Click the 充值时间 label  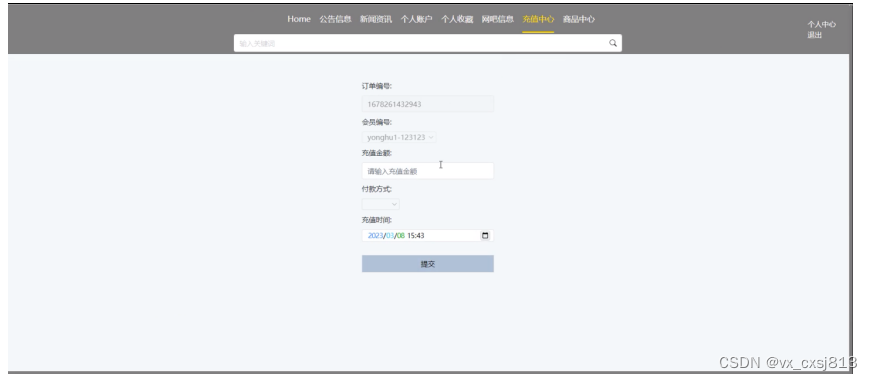click(376, 220)
